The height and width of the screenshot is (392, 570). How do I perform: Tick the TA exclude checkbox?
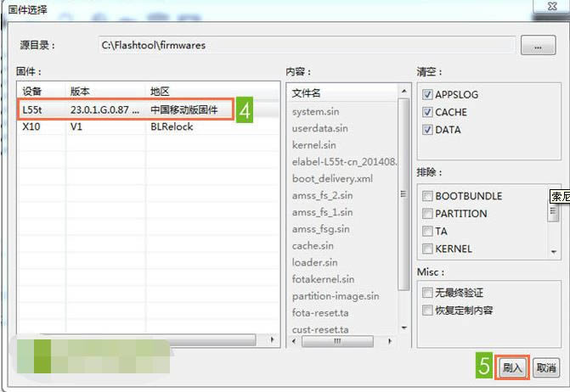click(x=427, y=232)
